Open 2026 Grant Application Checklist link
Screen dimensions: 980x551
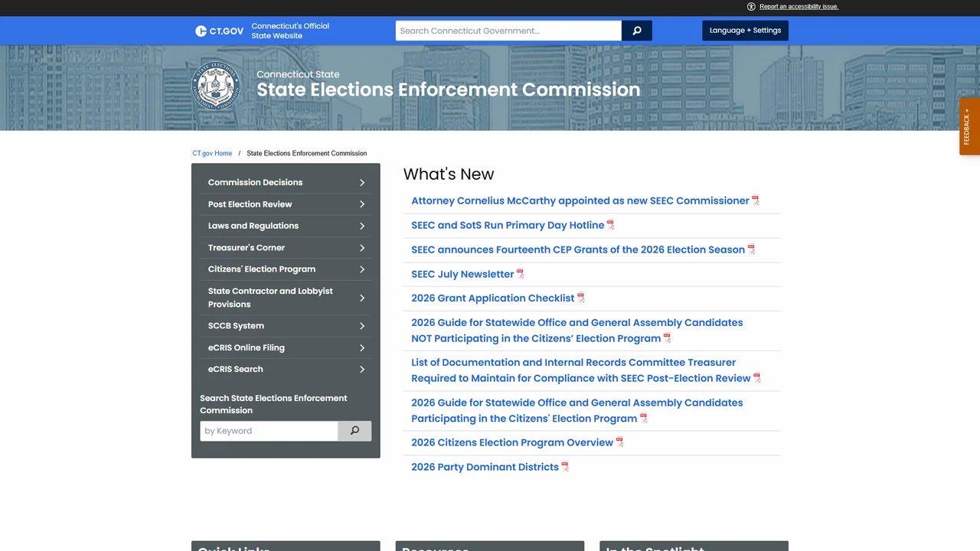point(492,298)
